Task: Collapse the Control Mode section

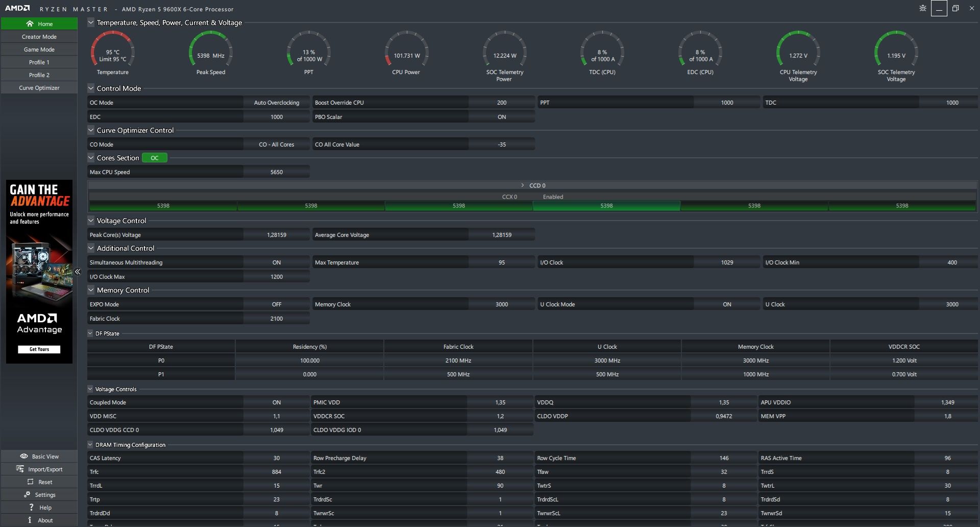Action: [91, 88]
